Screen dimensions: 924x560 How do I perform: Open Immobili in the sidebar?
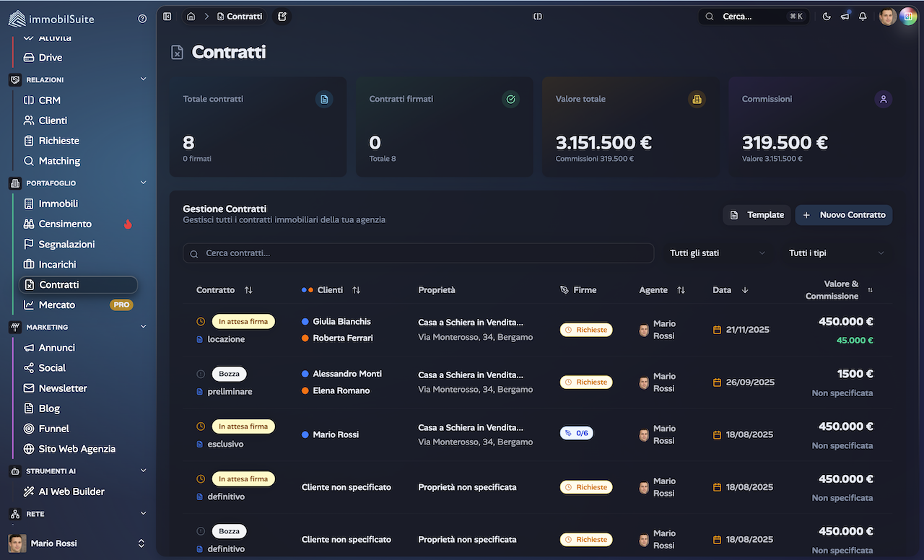[x=58, y=204]
